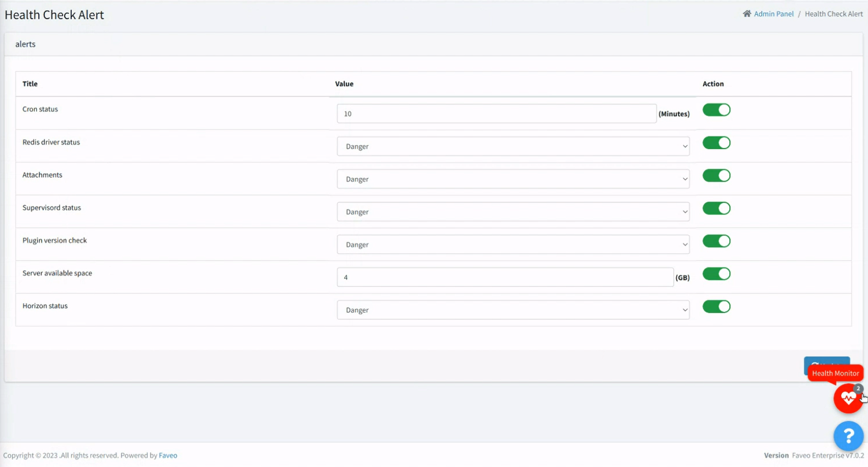
Task: Go to Admin Panel breadcrumb link
Action: pyautogui.click(x=773, y=14)
